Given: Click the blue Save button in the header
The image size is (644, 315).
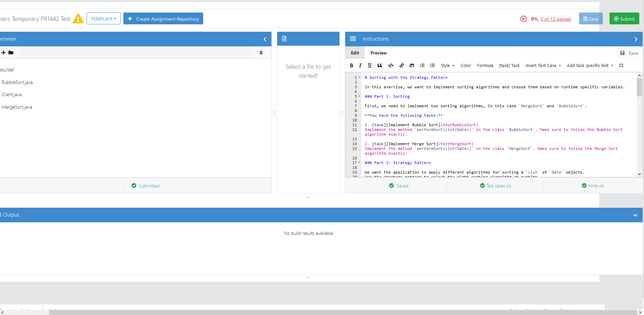Looking at the screenshot, I should 591,19.
